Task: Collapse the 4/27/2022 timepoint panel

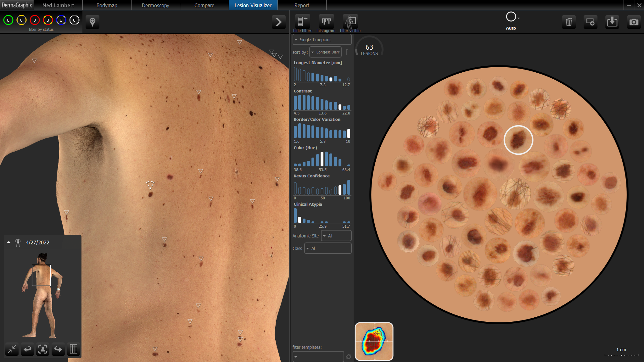Action: click(x=9, y=242)
